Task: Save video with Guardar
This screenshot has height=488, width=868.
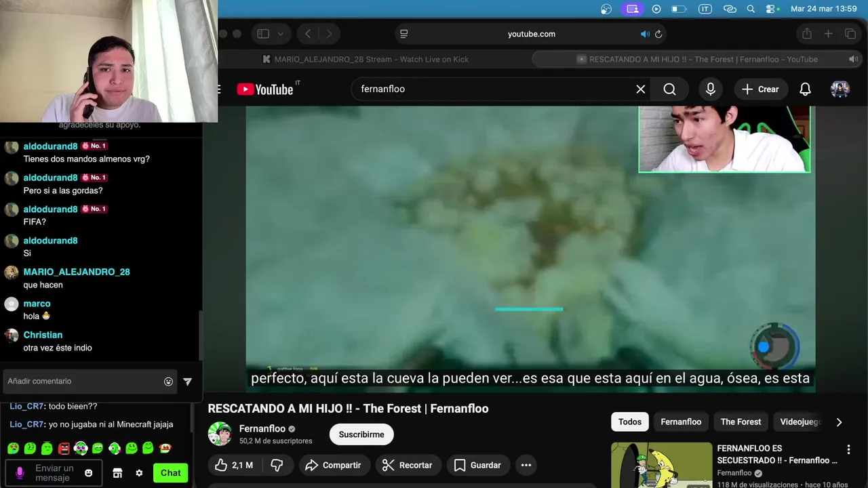Action: click(478, 465)
